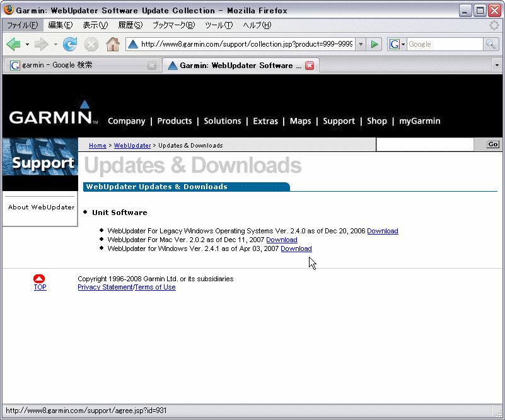Click the Home breadcrumb link

98,146
